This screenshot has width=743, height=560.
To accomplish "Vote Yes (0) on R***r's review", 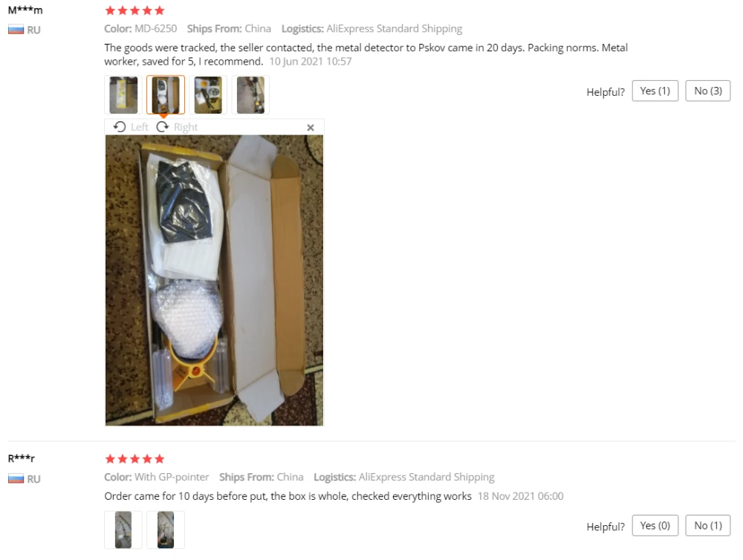I will tap(655, 525).
